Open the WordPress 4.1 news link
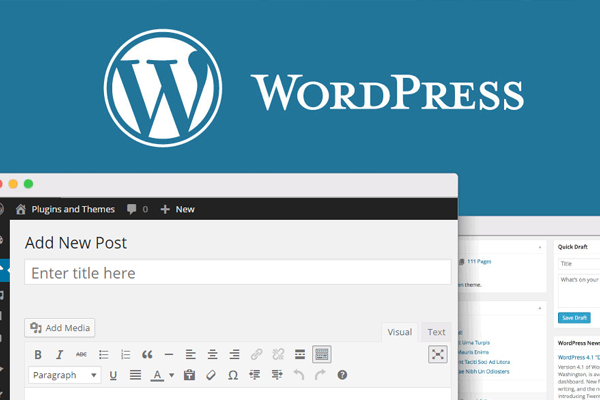This screenshot has width=600, height=400. coord(579,357)
